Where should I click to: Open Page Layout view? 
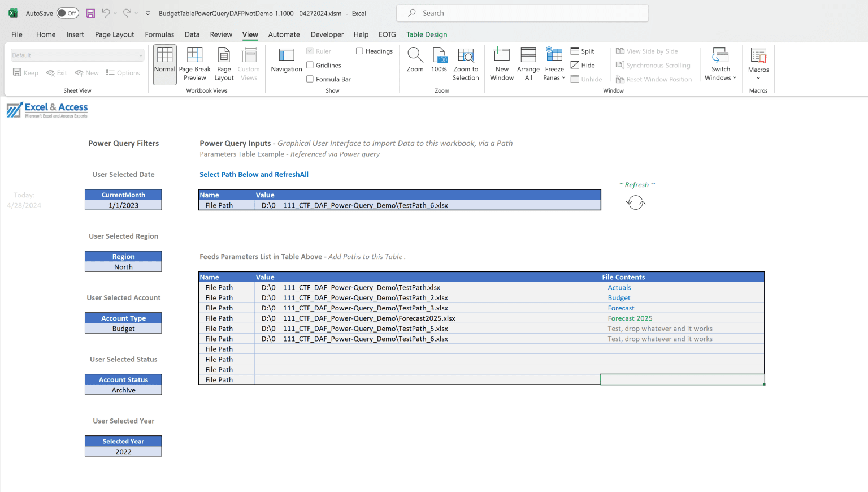click(224, 63)
